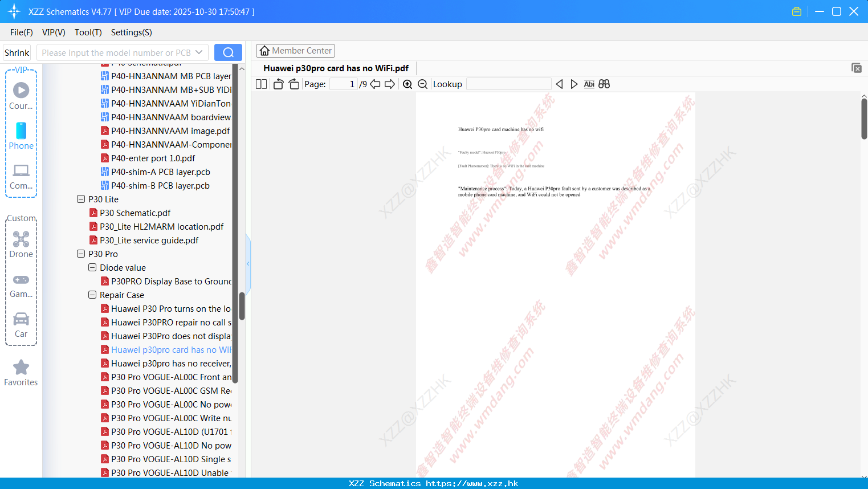The width and height of the screenshot is (868, 489).
Task: Open the Tool(T) menu
Action: point(88,32)
